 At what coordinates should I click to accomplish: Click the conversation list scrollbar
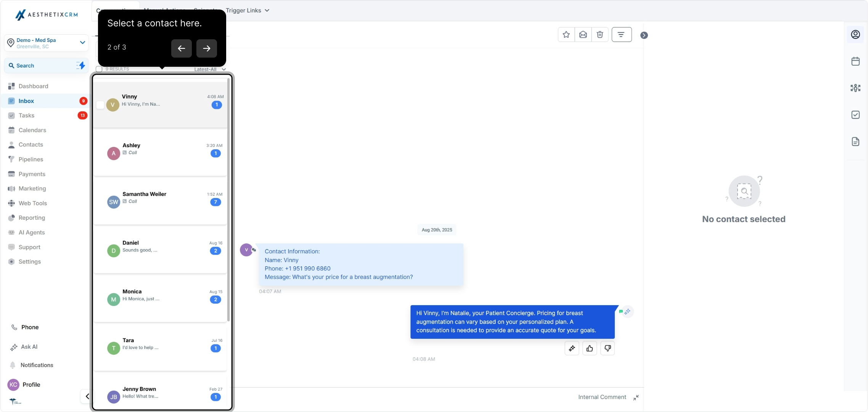tap(228, 200)
